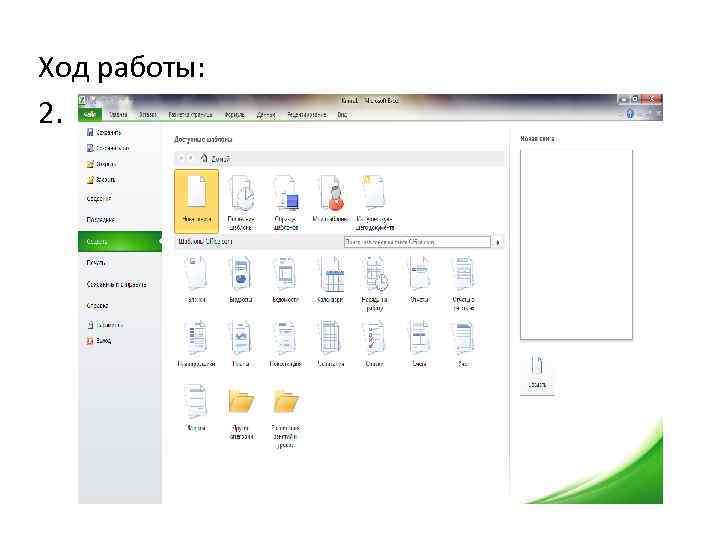Open the Бюджеты template category
Viewport: 720px width, 540px height.
tap(241, 279)
